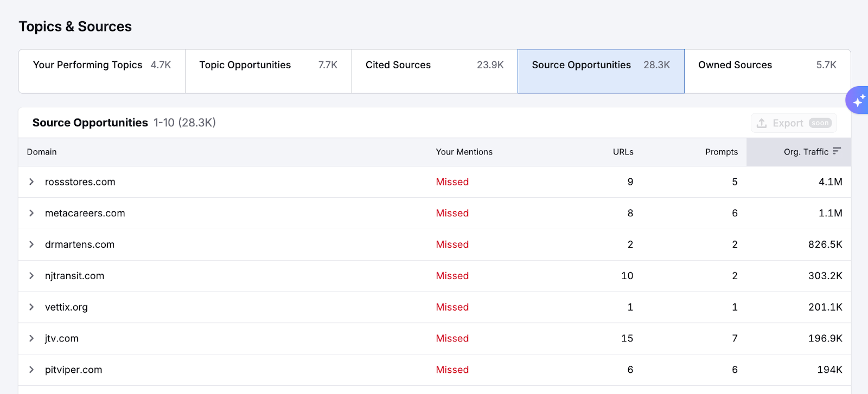The height and width of the screenshot is (394, 868).
Task: Click the Export button
Action: click(793, 123)
